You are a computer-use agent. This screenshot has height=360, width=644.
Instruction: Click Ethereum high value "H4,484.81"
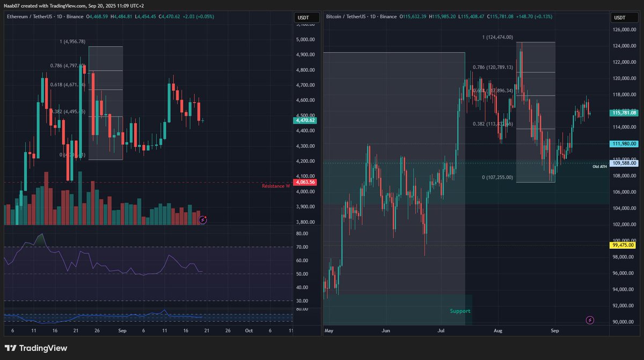point(121,17)
